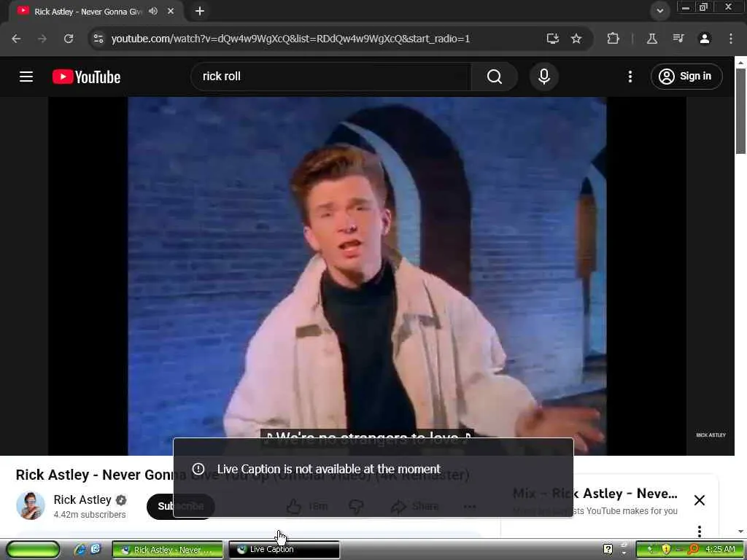Close the Rick Astley tab
747x560 pixels.
click(x=171, y=11)
